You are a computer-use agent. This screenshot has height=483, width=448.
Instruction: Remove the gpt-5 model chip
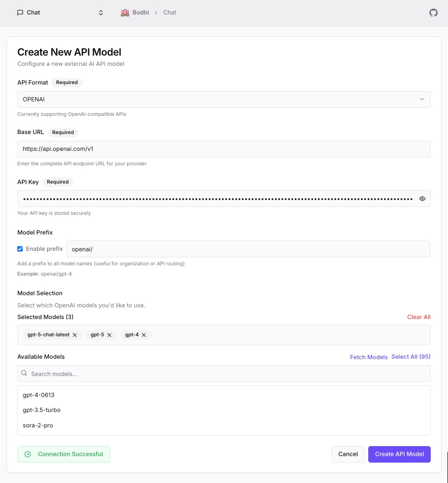point(109,335)
